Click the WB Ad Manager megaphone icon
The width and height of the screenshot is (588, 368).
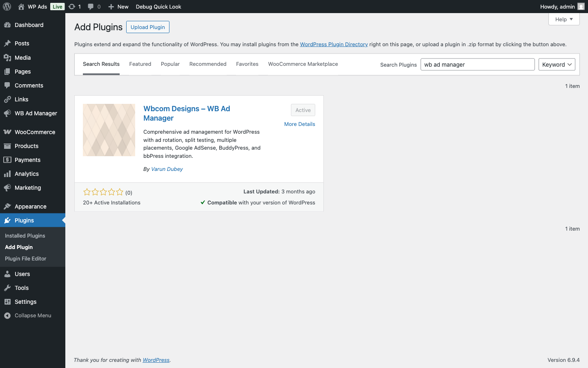point(7,113)
